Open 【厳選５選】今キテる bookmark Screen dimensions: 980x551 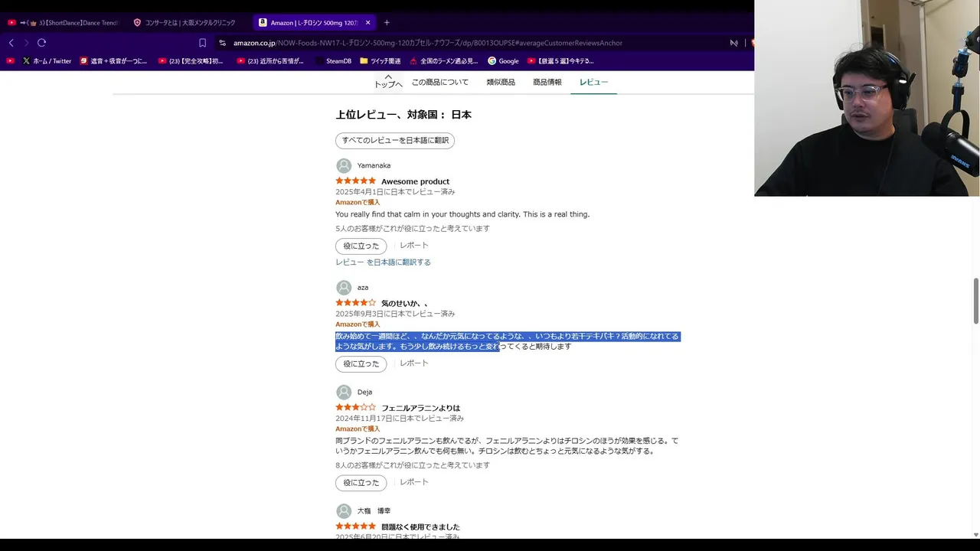560,61
